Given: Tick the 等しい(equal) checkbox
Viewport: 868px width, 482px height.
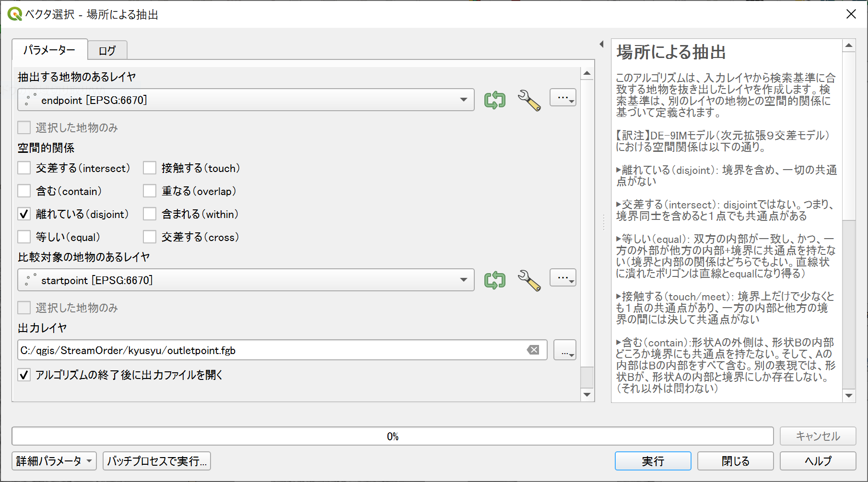Looking at the screenshot, I should click(24, 237).
